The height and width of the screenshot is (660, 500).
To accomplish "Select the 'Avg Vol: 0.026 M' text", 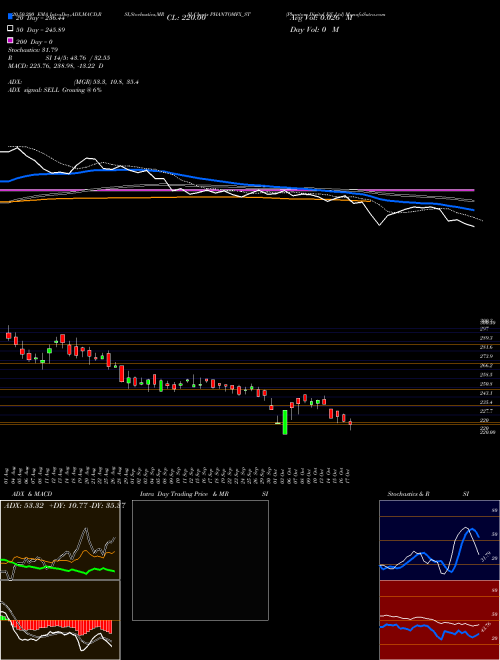I will [x=321, y=18].
